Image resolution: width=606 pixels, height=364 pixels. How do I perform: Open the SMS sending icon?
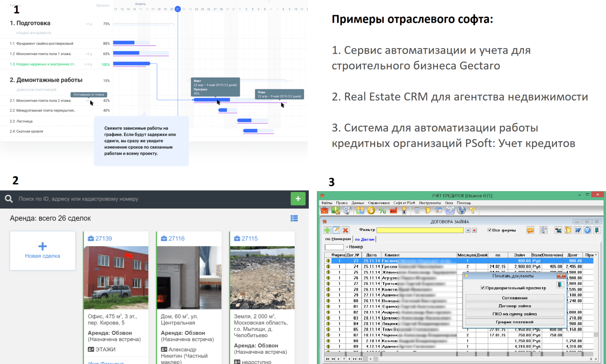coord(531,230)
